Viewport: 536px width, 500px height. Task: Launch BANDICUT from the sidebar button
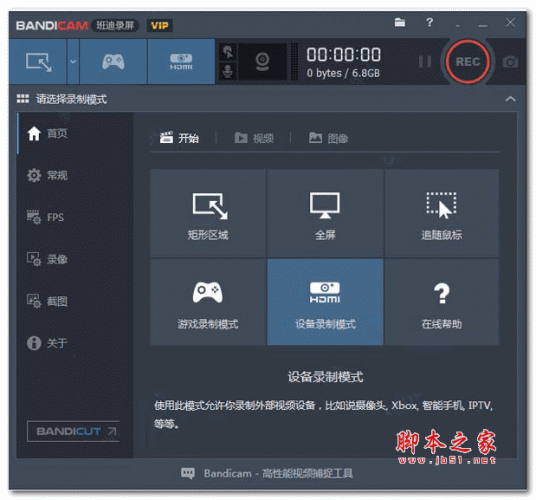[x=73, y=431]
